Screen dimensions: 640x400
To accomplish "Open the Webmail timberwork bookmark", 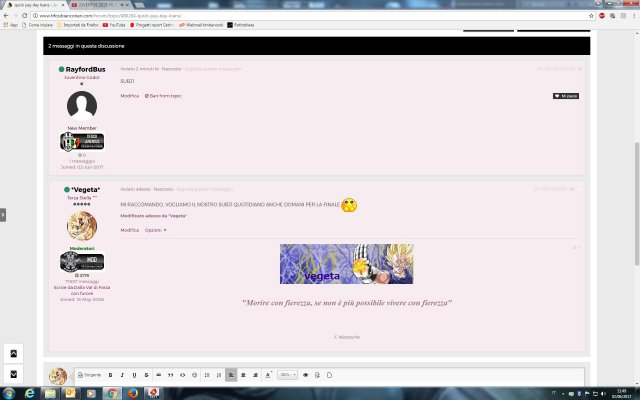I will (x=202, y=25).
